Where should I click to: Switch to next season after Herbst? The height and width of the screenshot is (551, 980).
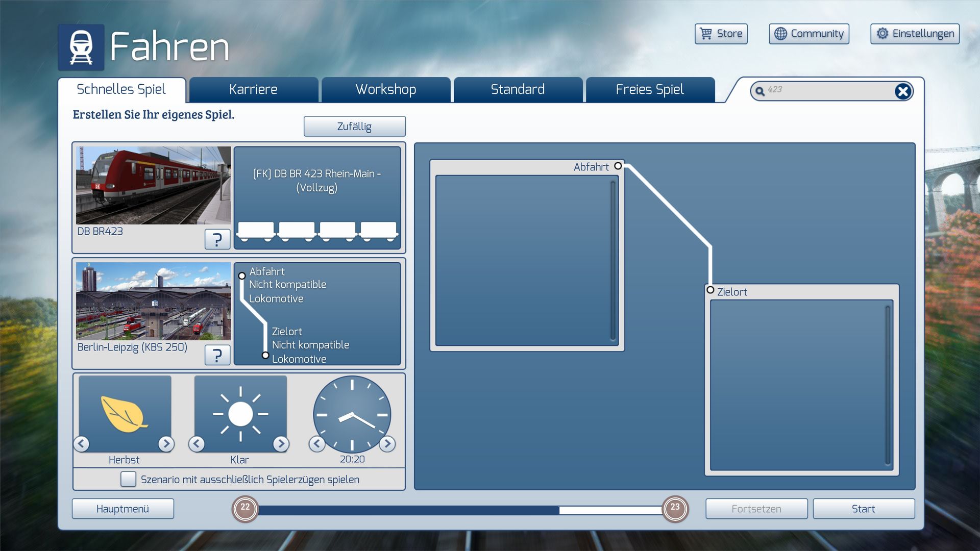coord(166,444)
